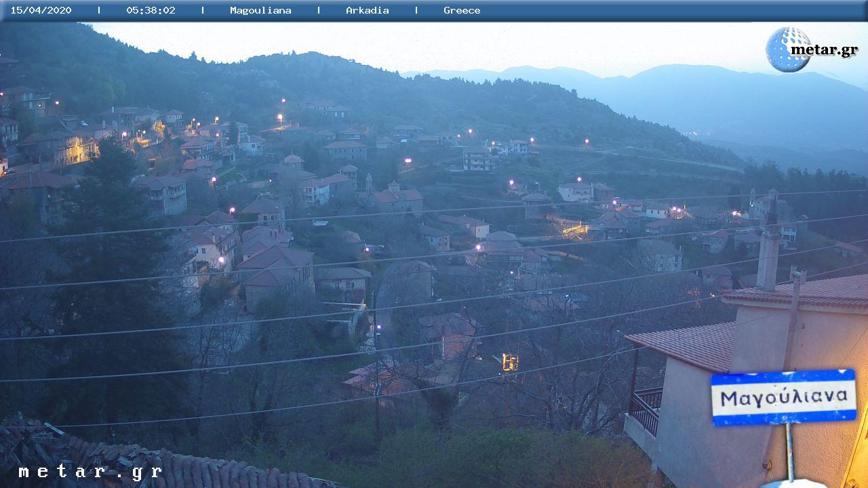Click the Arkadia label in header

[x=368, y=10]
